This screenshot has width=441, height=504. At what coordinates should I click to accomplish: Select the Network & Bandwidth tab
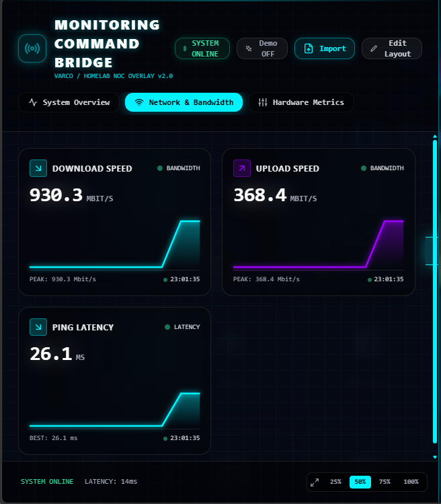click(184, 102)
